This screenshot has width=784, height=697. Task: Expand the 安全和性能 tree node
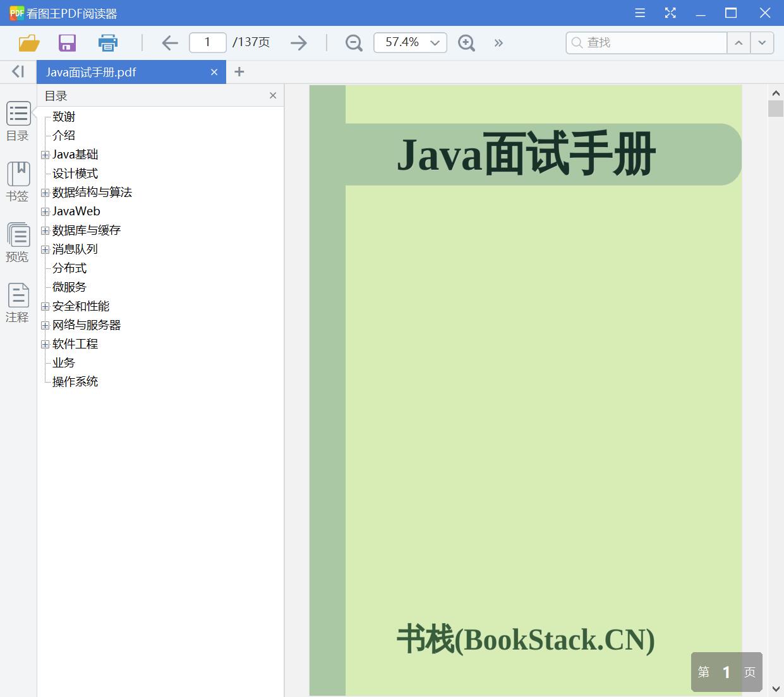45,306
